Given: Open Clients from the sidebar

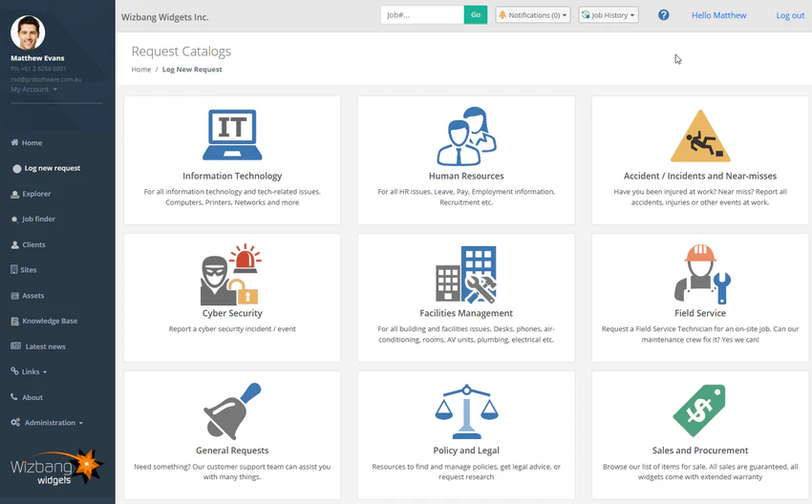Looking at the screenshot, I should pyautogui.click(x=33, y=244).
